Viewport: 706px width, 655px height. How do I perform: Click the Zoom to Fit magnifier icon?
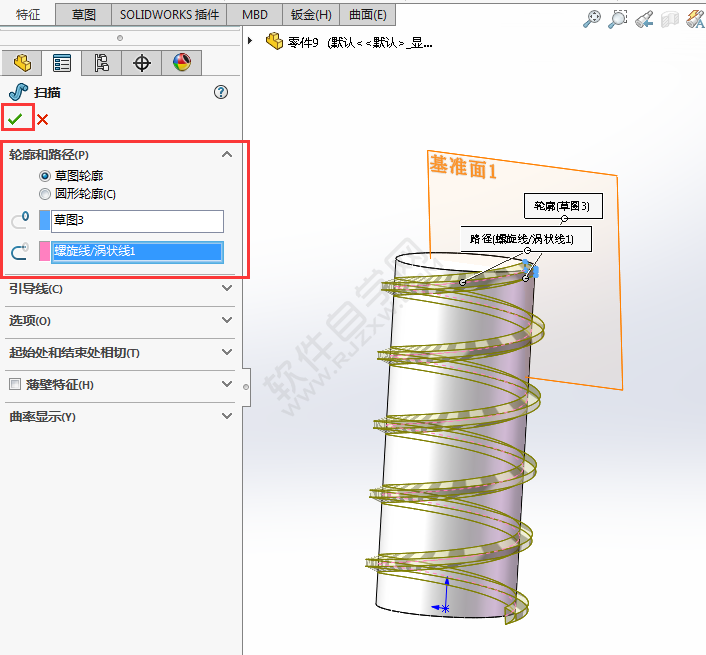point(592,19)
